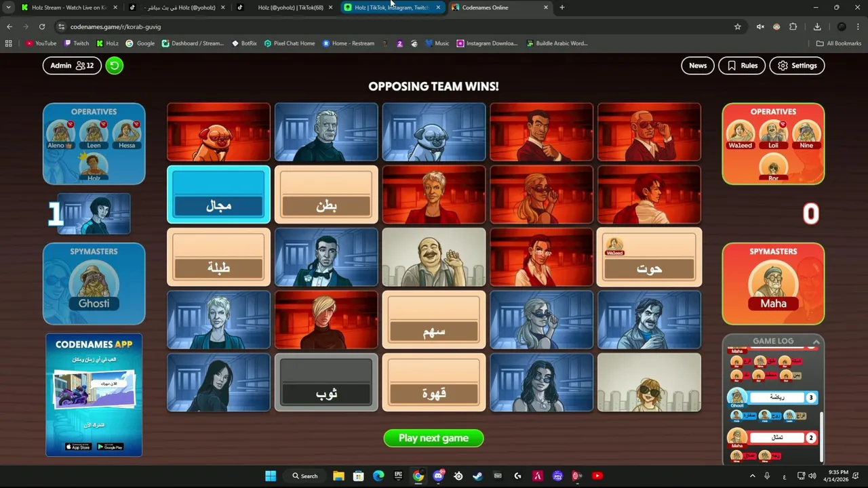Open the Windows Start menu
The height and width of the screenshot is (488, 868).
(271, 476)
